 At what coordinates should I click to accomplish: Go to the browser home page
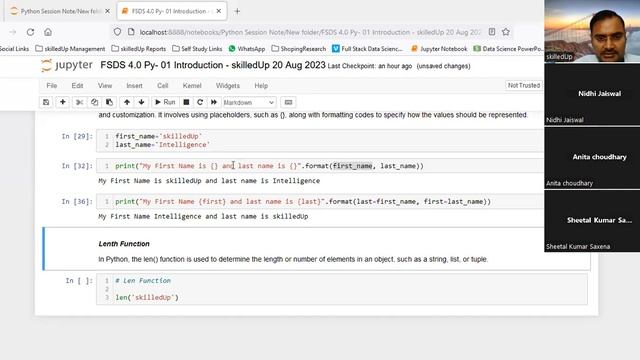pos(48,32)
